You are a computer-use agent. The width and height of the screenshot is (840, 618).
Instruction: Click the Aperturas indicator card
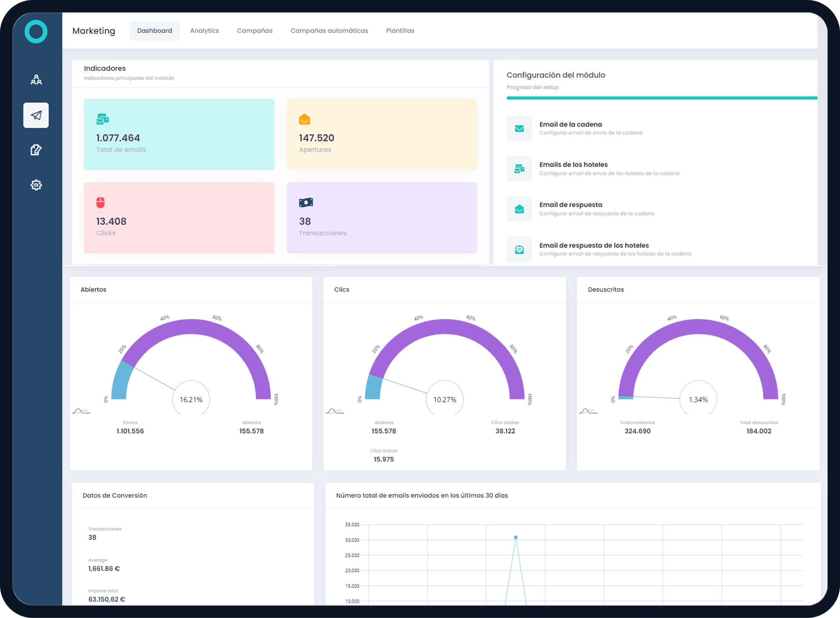point(382,134)
